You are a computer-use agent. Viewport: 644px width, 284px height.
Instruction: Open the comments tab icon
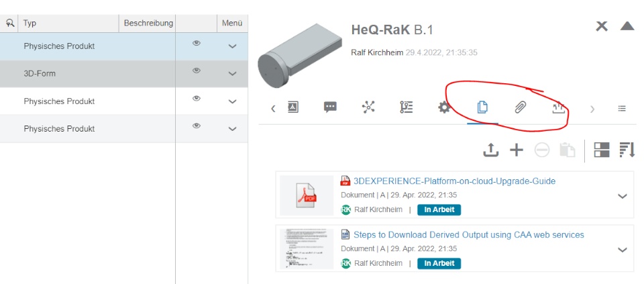[330, 107]
